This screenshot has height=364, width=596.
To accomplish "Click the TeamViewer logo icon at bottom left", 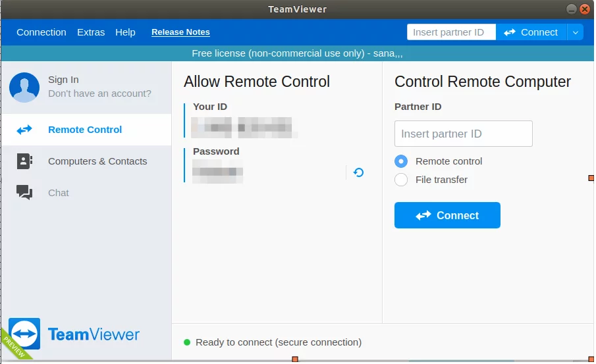I will (x=24, y=334).
